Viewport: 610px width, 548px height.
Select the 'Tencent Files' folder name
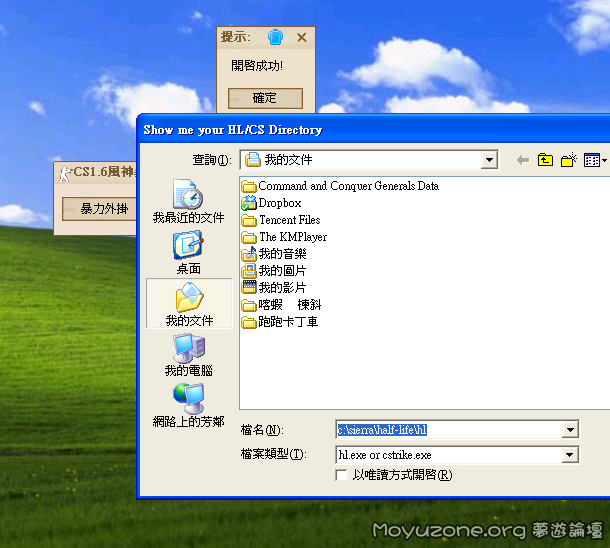click(290, 220)
